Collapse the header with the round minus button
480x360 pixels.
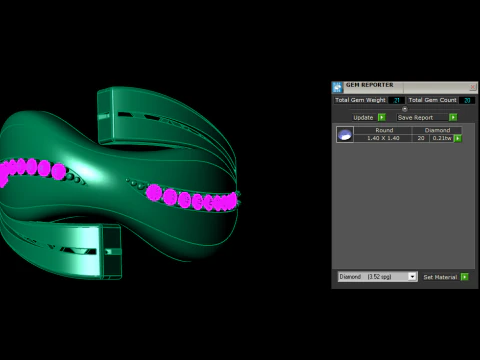[405, 109]
